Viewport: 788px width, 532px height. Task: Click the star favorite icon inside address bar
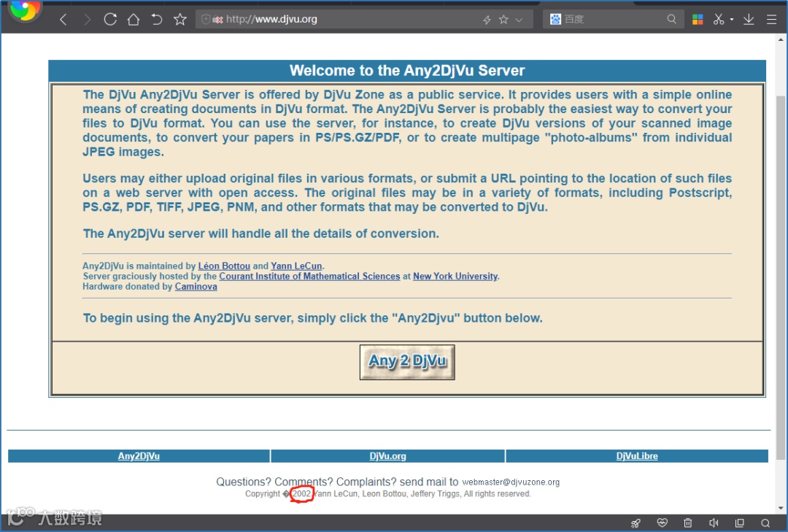tap(503, 20)
